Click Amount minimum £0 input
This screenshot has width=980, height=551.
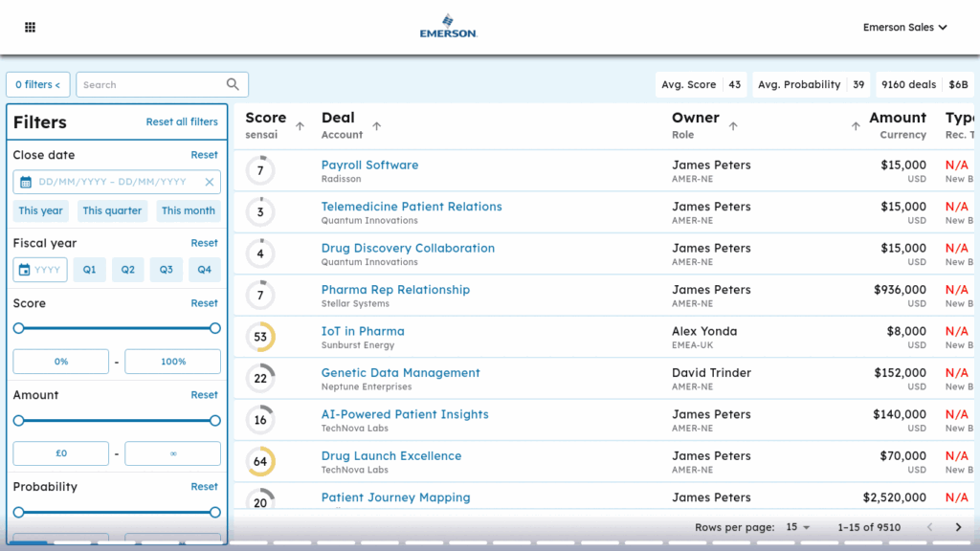(x=60, y=453)
